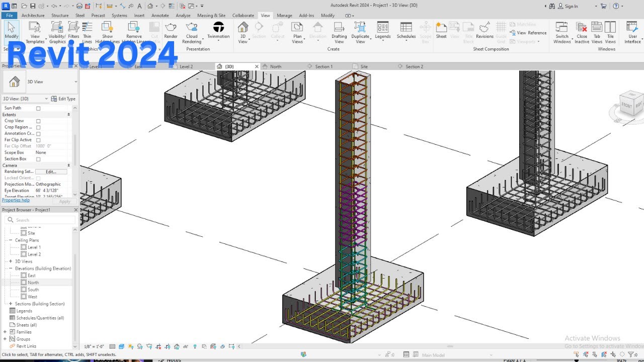
Task: Arrange windows with Tab Views
Action: pos(597,32)
